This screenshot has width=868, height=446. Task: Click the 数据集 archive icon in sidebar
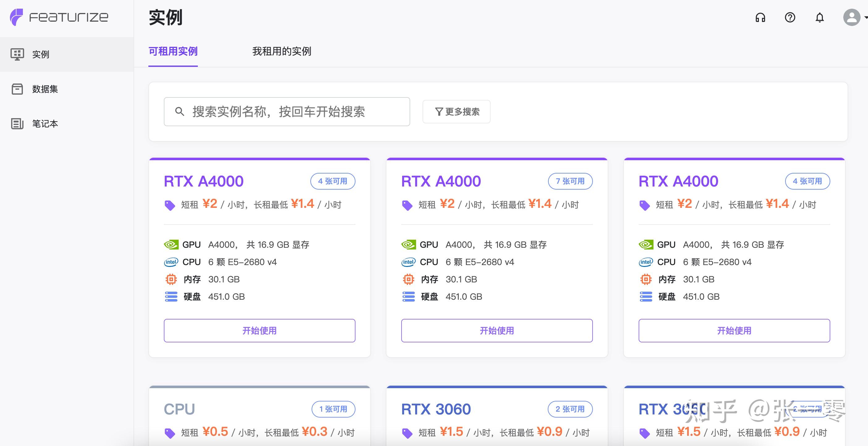[17, 89]
